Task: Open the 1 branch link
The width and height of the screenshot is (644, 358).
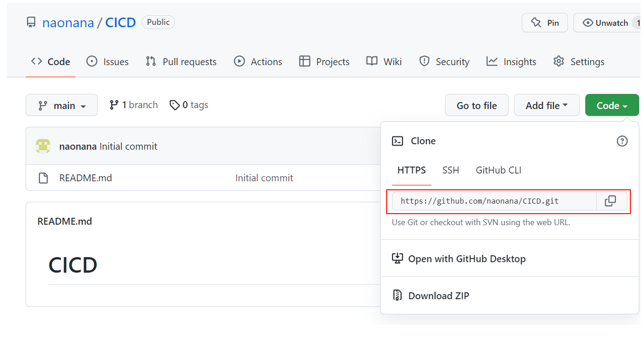Action: pyautogui.click(x=134, y=105)
